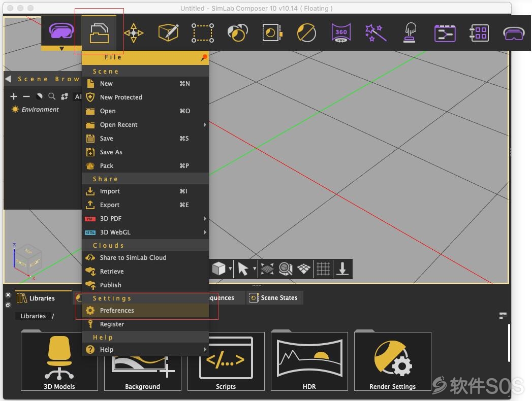Choose Register menu entry
Viewport: 532px width, 401px height.
point(145,324)
